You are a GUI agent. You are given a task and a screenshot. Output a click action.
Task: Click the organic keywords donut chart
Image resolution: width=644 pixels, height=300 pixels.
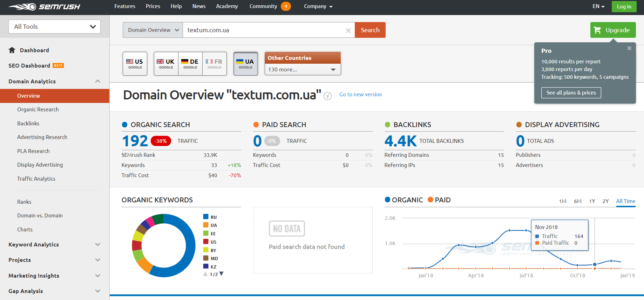coord(164,245)
